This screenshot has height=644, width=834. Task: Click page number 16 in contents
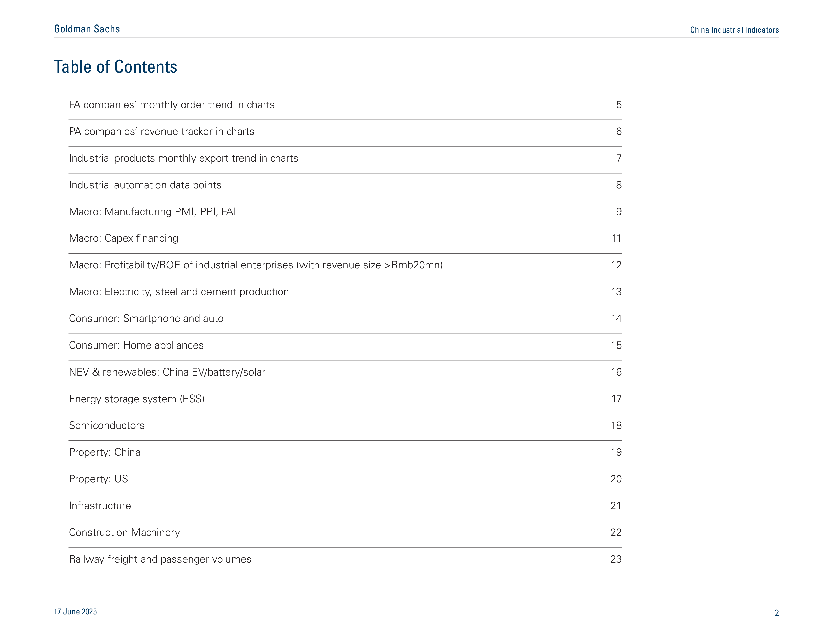pos(616,371)
